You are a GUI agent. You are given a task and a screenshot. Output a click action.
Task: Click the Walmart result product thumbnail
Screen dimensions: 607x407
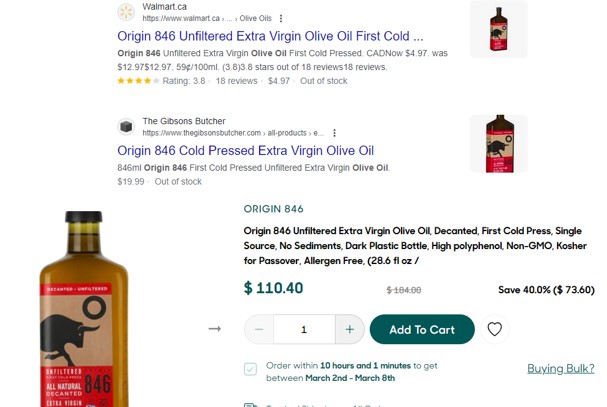click(498, 27)
